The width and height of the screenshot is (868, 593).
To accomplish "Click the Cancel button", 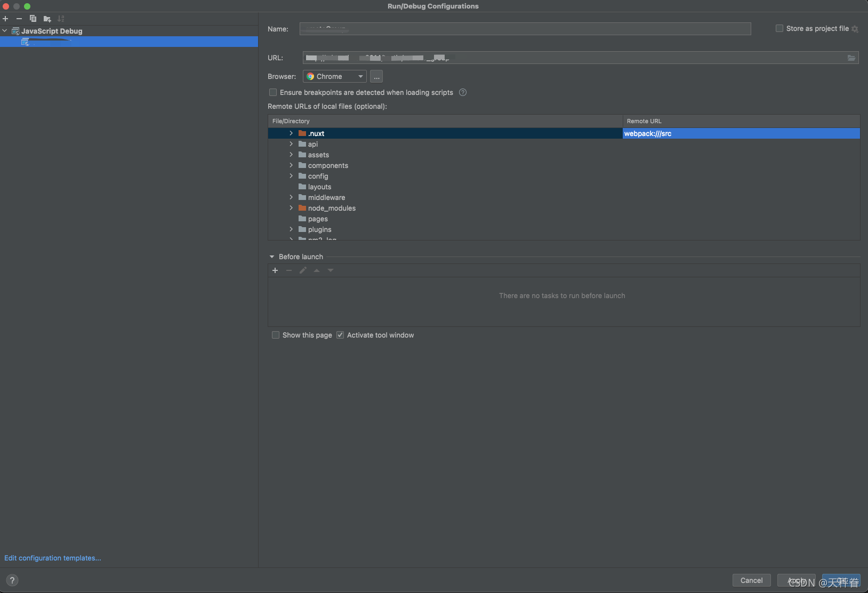I will point(751,580).
